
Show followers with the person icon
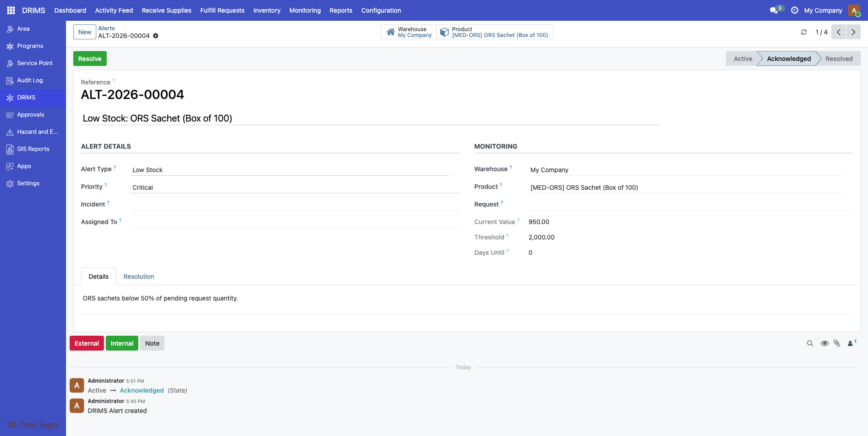[x=852, y=343]
